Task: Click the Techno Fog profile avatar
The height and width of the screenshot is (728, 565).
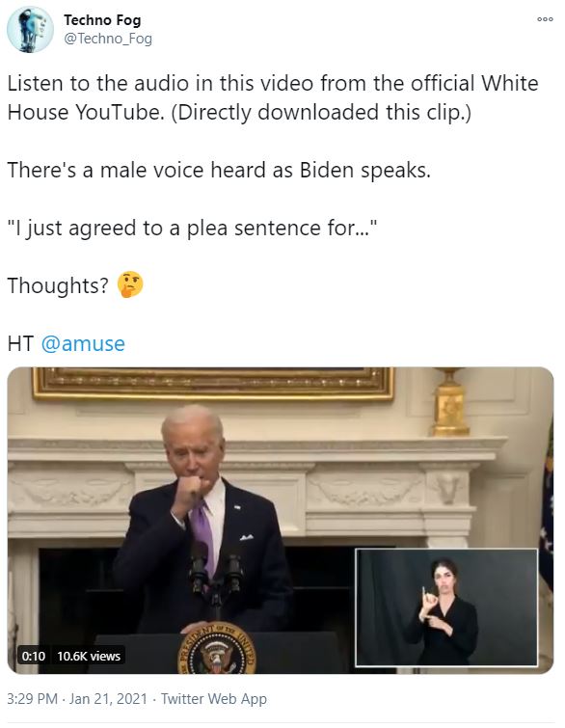Action: pyautogui.click(x=30, y=29)
